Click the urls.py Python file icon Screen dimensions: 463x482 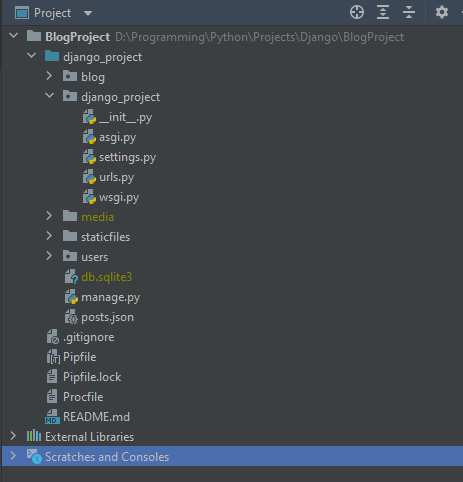click(x=89, y=177)
